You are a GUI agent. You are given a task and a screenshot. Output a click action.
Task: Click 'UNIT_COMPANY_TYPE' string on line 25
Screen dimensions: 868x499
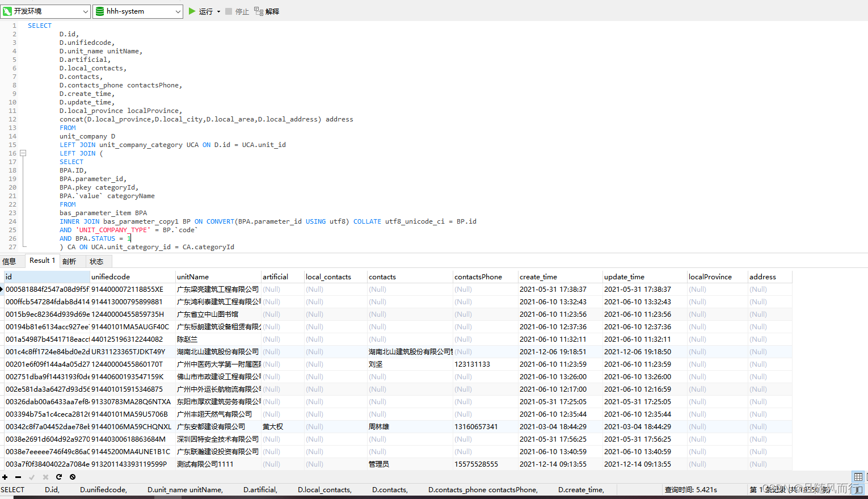pos(113,230)
